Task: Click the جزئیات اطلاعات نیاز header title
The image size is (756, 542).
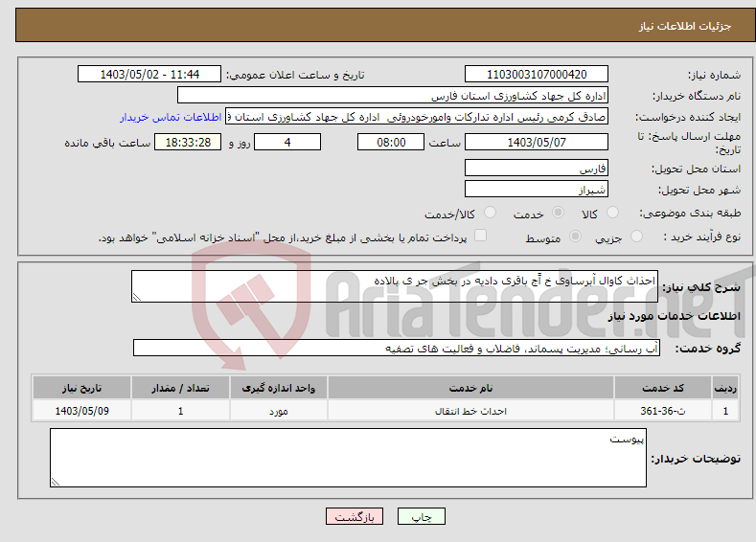Action: 685,26
